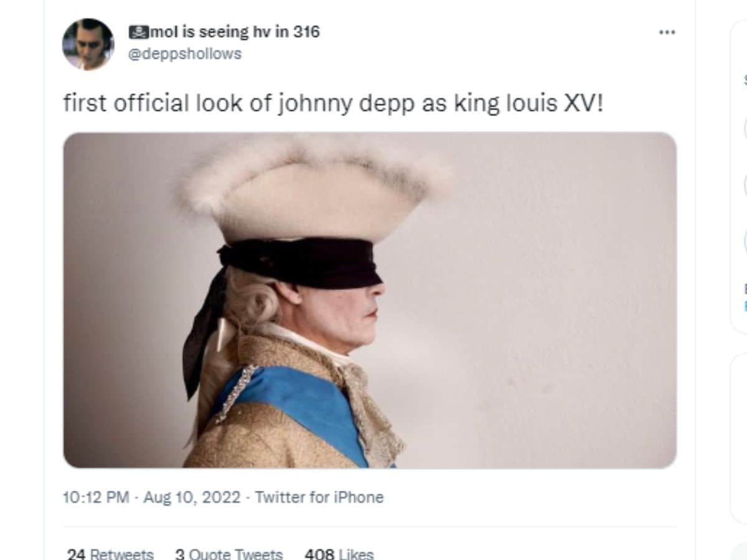Image resolution: width=747 pixels, height=560 pixels.
Task: Click the right sidebar panel at top edge
Action: (x=738, y=174)
